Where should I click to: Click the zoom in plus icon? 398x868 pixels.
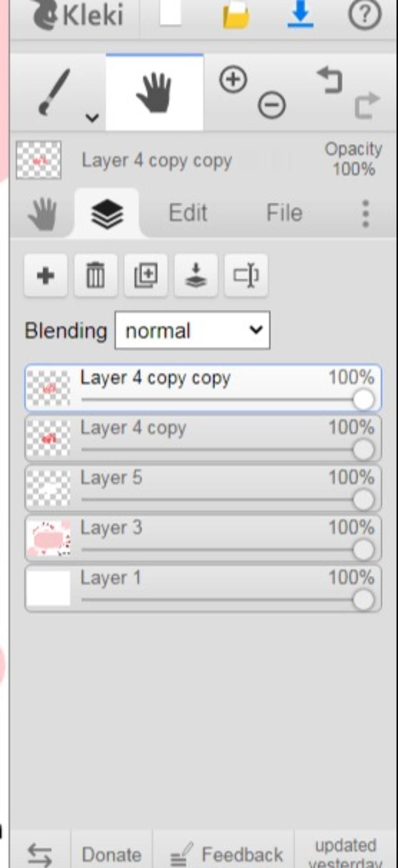pos(233,80)
